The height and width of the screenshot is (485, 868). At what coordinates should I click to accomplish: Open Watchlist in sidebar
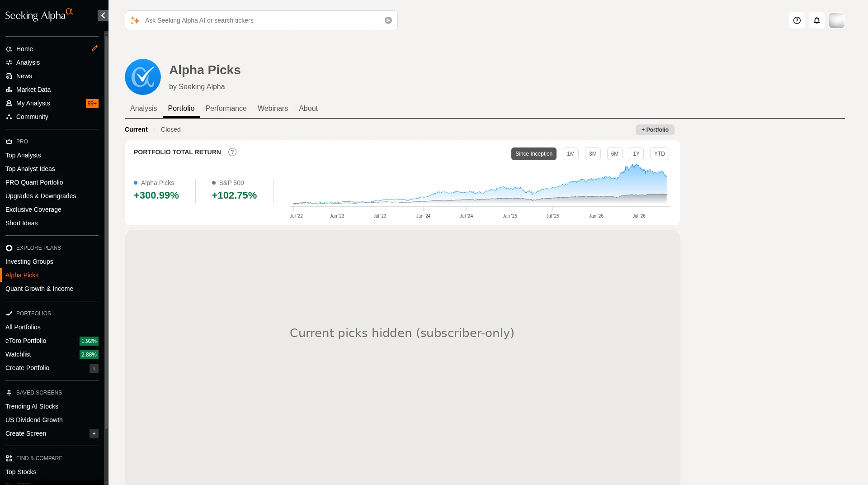click(x=18, y=354)
